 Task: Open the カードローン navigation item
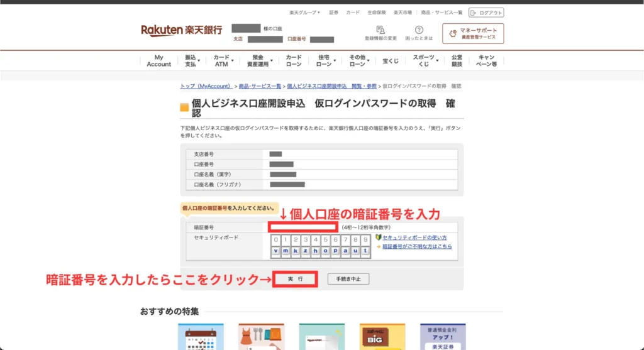click(294, 61)
